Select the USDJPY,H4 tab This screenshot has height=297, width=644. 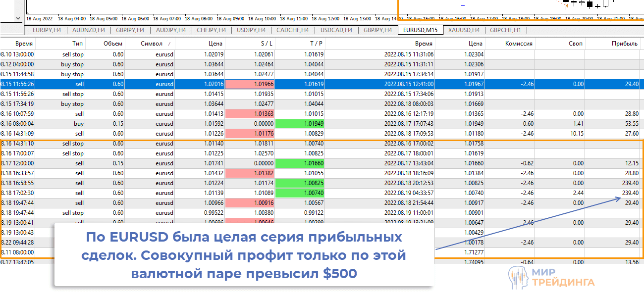coord(253,30)
